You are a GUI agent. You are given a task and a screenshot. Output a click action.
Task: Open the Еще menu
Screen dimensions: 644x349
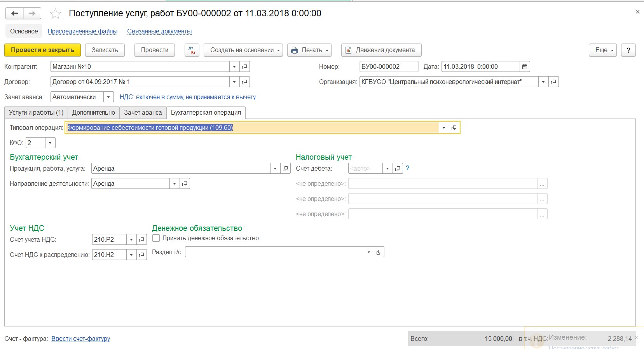(x=603, y=50)
